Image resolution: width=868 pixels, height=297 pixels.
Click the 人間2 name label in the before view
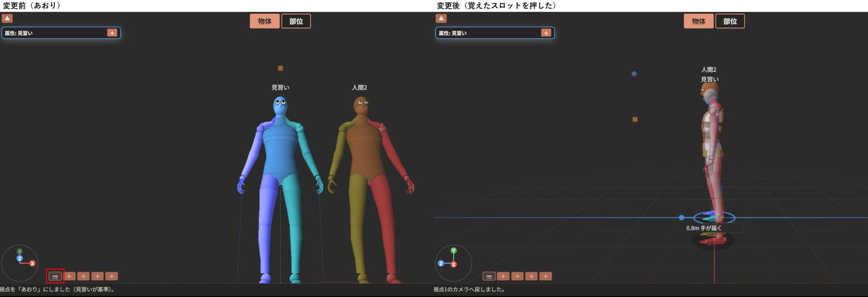(x=359, y=87)
